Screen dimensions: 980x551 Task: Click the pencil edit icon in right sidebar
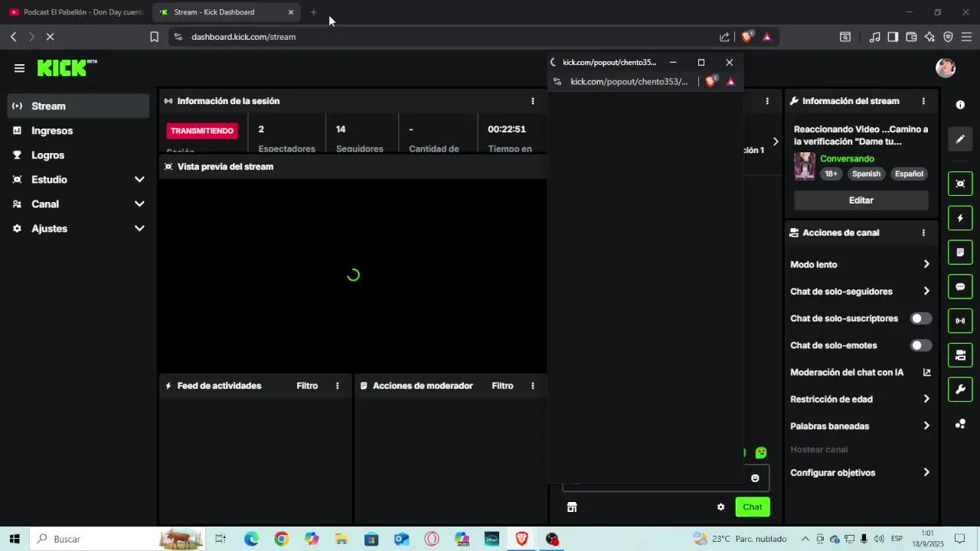[x=960, y=139]
